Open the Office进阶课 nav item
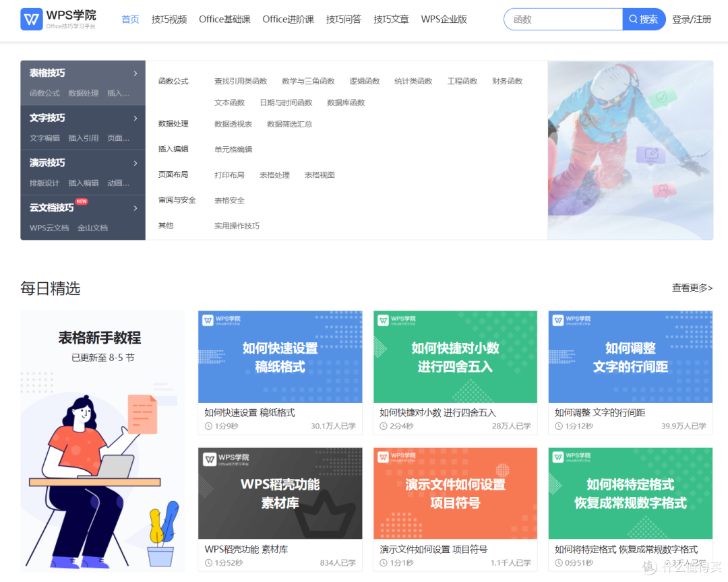The image size is (728, 582). point(289,19)
